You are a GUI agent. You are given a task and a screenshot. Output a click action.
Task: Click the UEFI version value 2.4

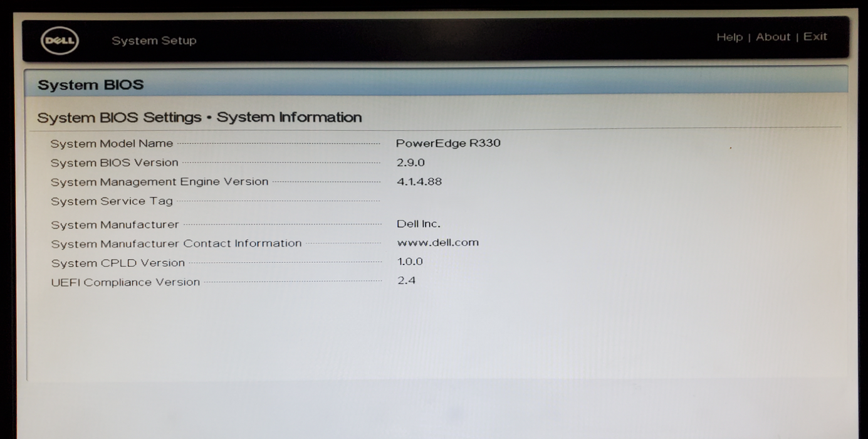407,280
